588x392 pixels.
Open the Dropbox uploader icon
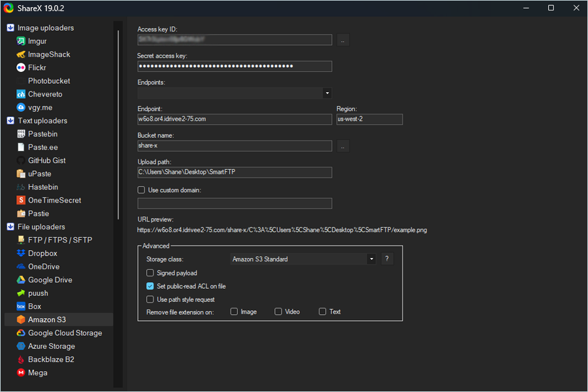21,253
